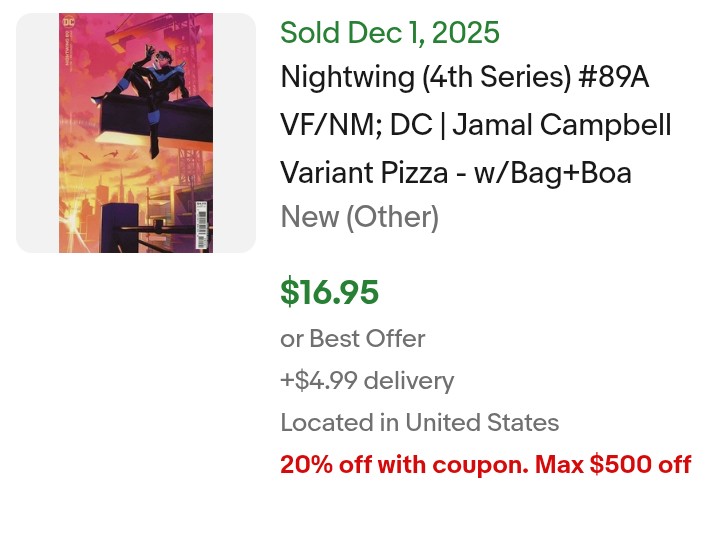Click the "VF/NM; DC | Jamal Campbell" title line

tap(475, 125)
